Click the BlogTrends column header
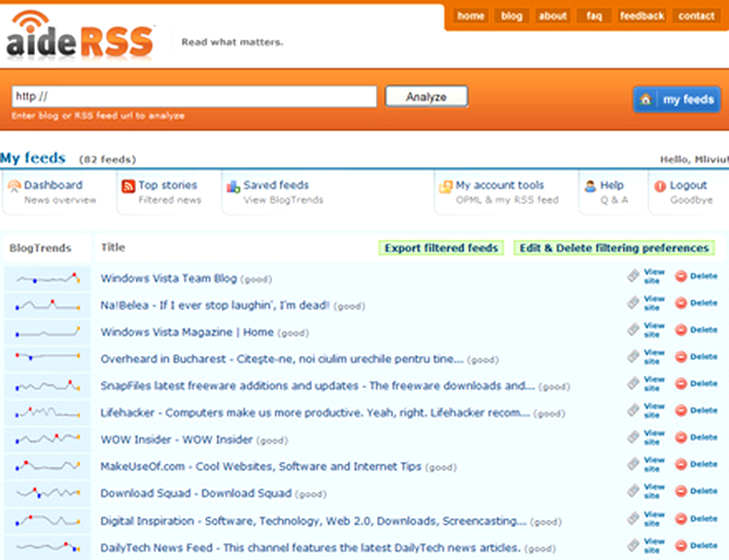The height and width of the screenshot is (560, 729). coord(41,248)
